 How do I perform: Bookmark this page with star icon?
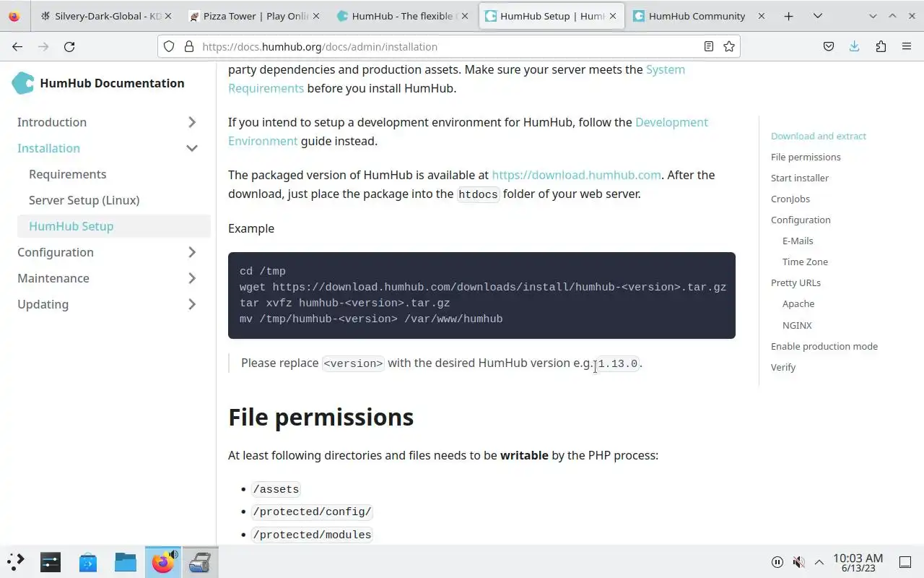pos(729,46)
